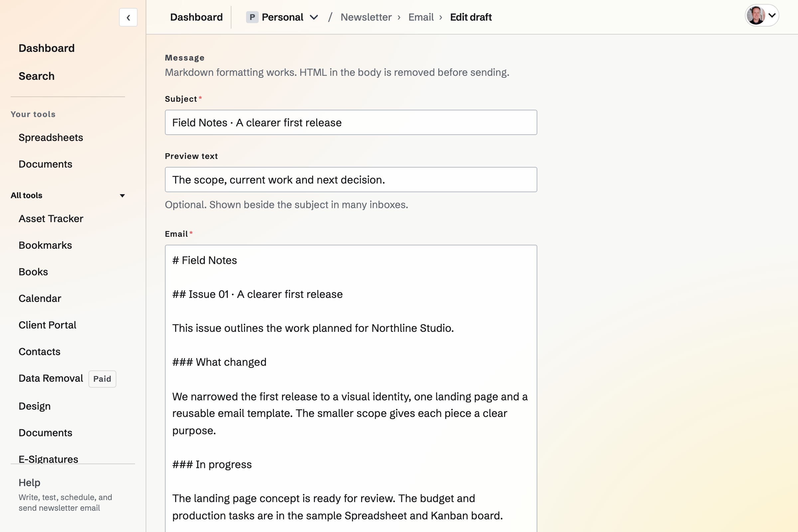The width and height of the screenshot is (798, 532).
Task: Click the Paid badge beside Data Removal
Action: (x=102, y=379)
